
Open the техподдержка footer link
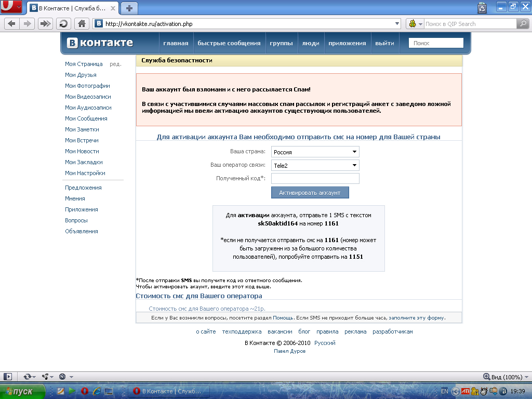pos(242,331)
